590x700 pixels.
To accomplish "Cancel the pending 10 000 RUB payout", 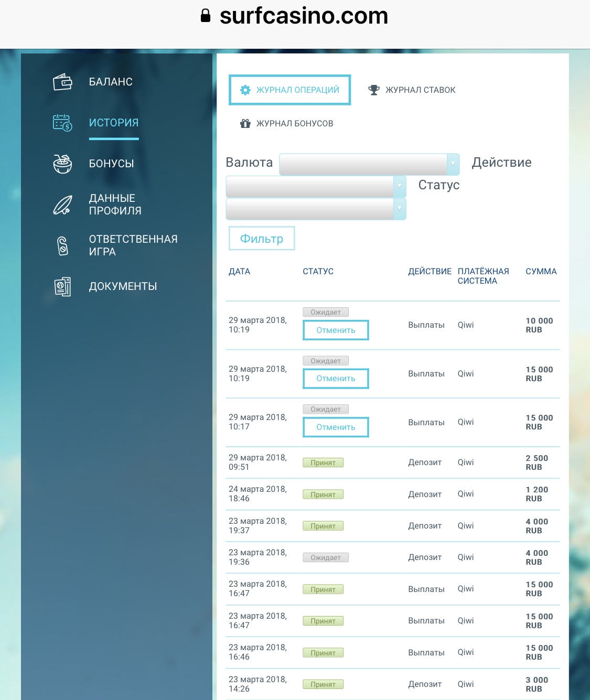I will pos(336,330).
